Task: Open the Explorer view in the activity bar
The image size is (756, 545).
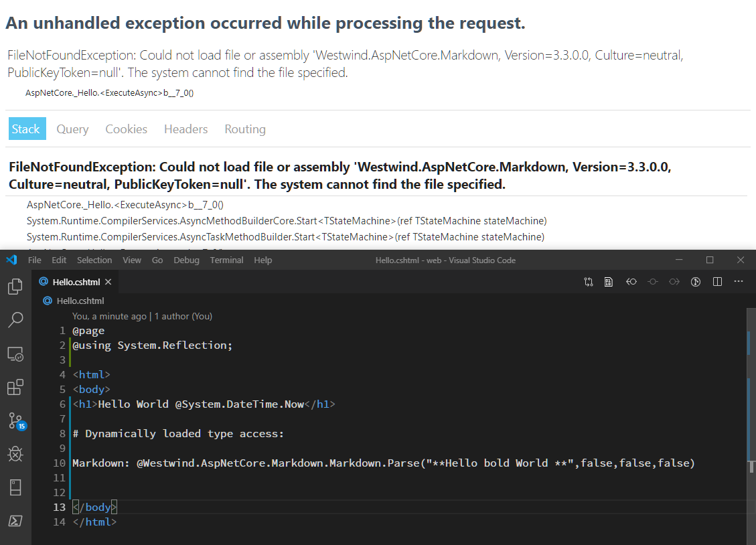Action: [x=15, y=287]
